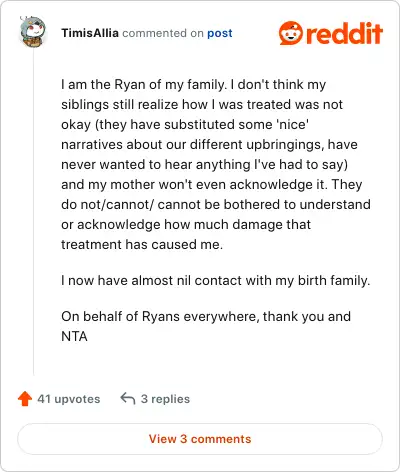
Task: Open the TimisAllia username profile link
Action: click(x=90, y=33)
